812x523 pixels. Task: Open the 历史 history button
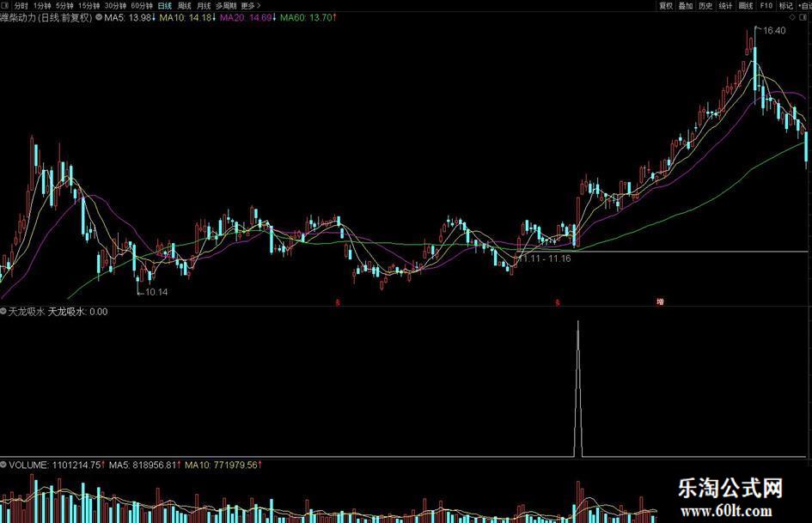pyautogui.click(x=705, y=6)
